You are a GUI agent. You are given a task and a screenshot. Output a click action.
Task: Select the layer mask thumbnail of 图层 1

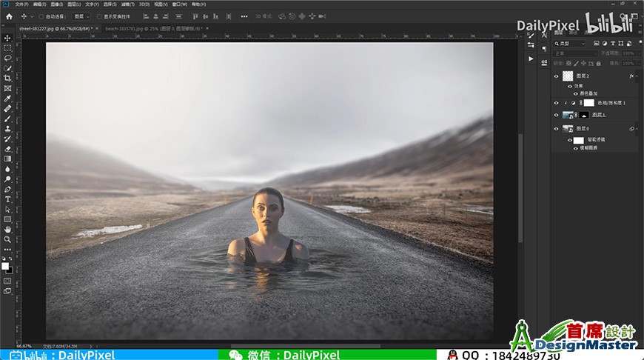pyautogui.click(x=583, y=115)
